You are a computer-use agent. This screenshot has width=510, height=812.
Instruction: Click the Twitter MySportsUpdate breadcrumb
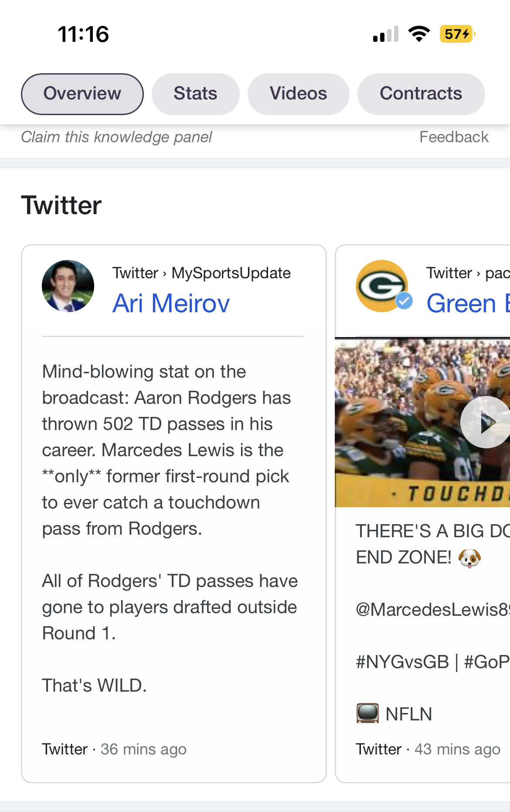201,273
